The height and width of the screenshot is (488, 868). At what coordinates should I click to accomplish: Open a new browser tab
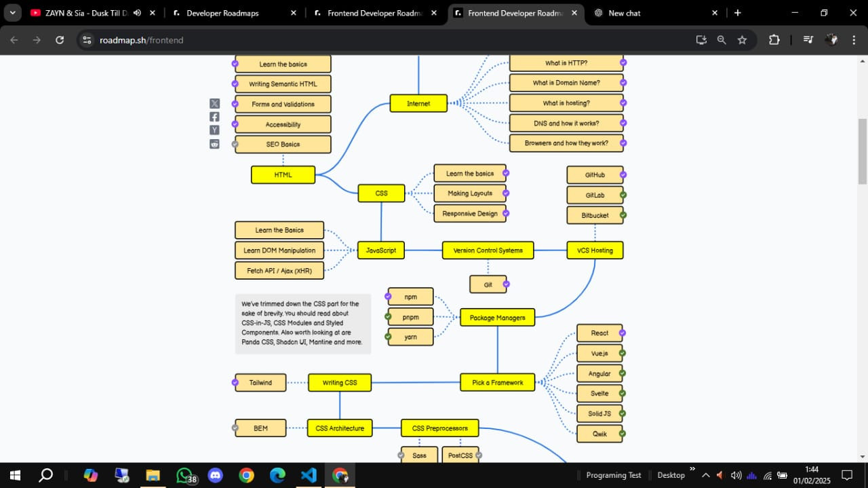pyautogui.click(x=737, y=13)
